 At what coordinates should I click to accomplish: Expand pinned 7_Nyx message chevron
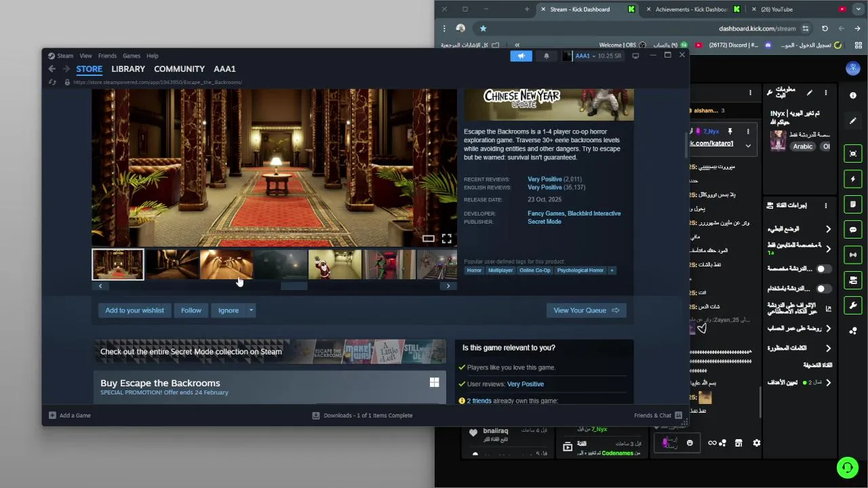(748, 145)
